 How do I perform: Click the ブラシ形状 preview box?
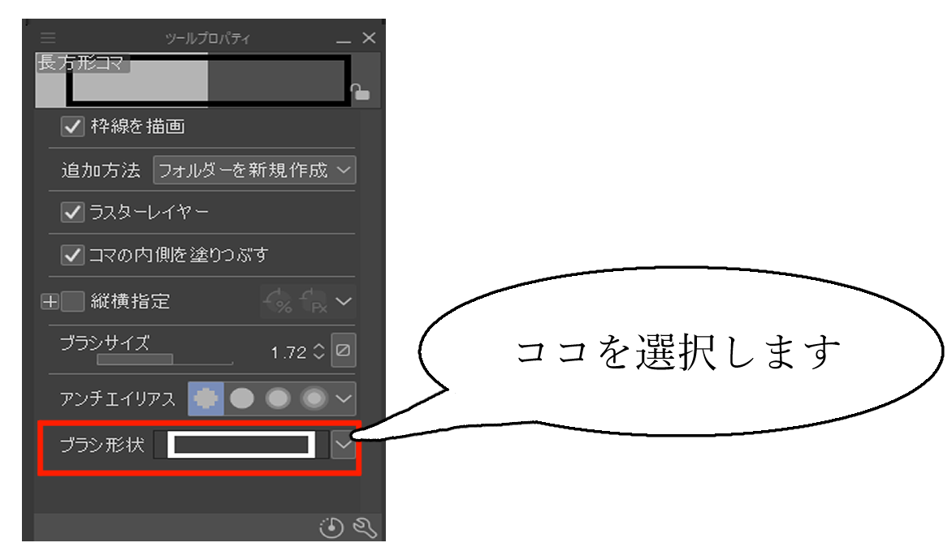click(241, 445)
